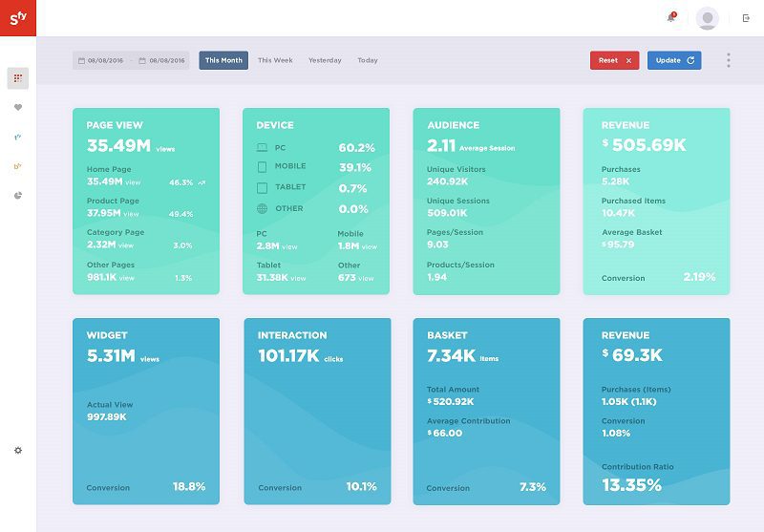This screenshot has width=764, height=532.
Task: Switch to the This Week filter
Action: [275, 60]
